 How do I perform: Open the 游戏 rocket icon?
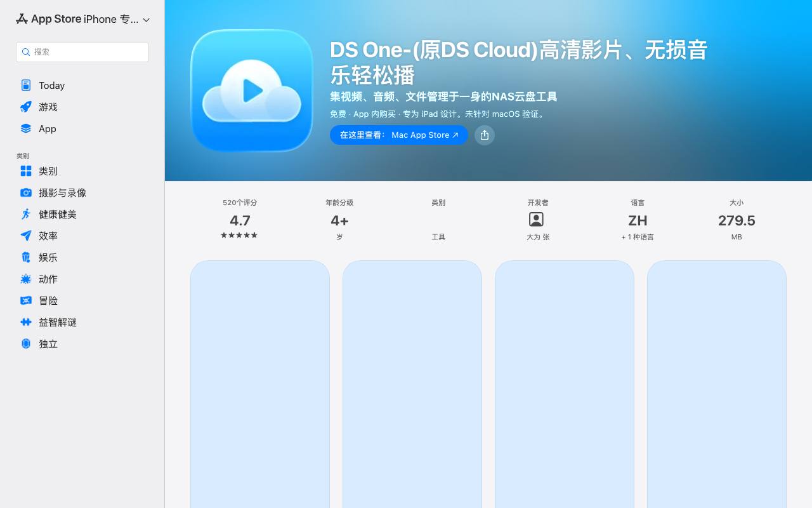26,107
